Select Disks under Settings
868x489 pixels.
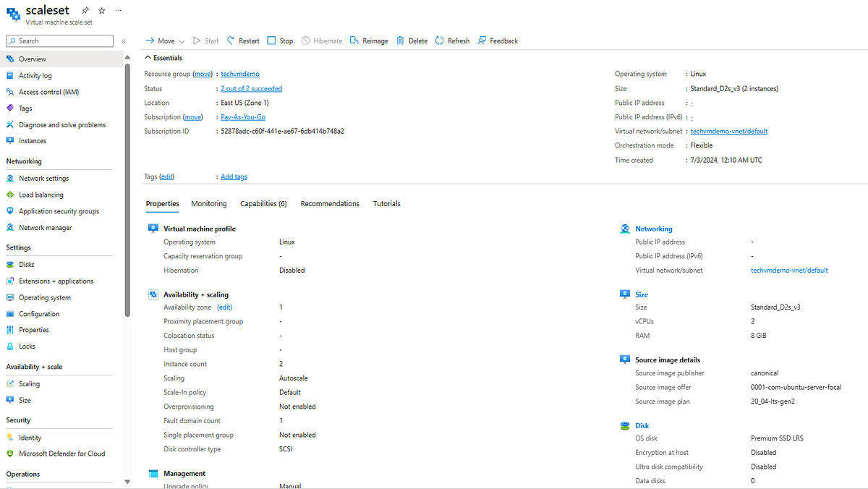(27, 264)
